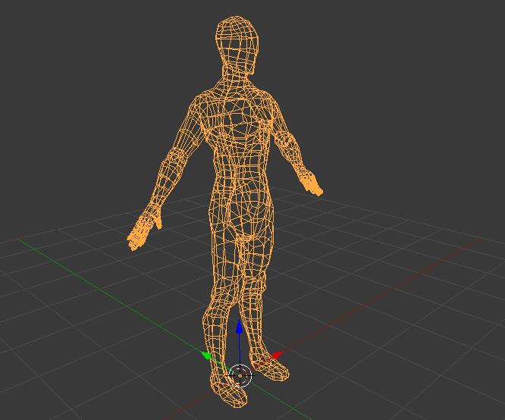
Task: Click the red X-axis gizmo arrow
Action: pyautogui.click(x=276, y=356)
